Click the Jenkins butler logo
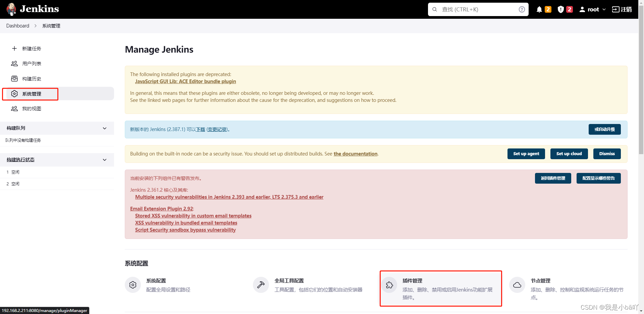 pyautogui.click(x=11, y=9)
